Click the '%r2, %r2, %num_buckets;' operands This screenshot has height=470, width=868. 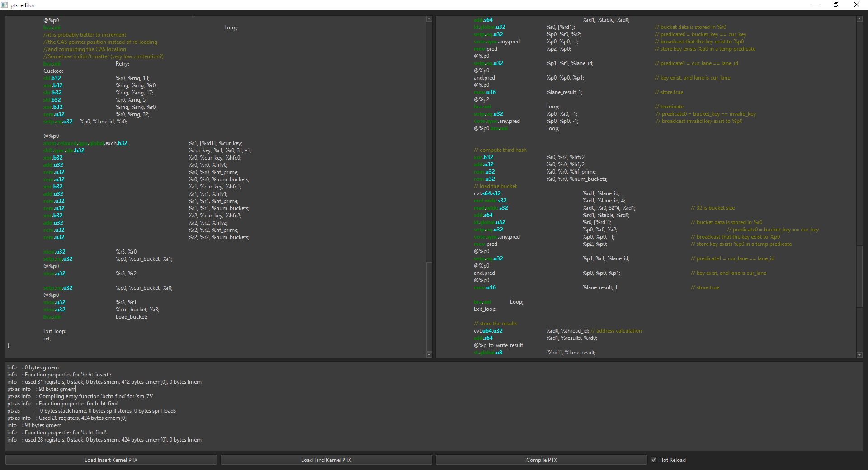pyautogui.click(x=219, y=237)
